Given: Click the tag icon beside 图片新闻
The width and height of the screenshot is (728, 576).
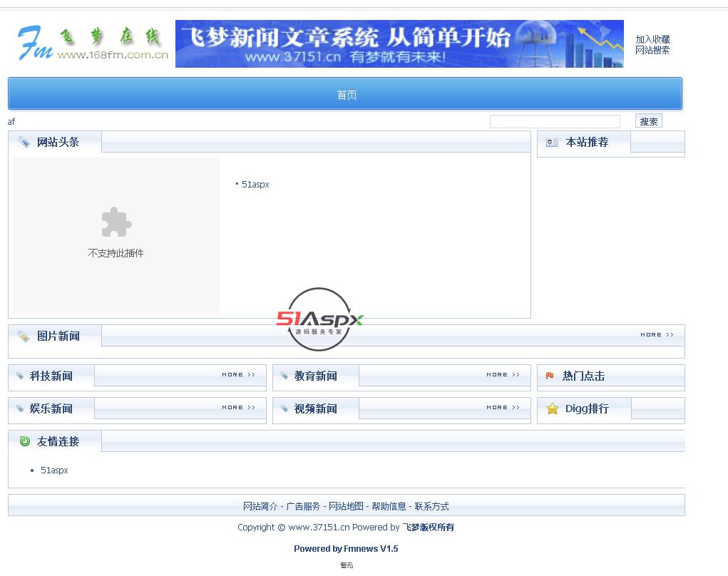Looking at the screenshot, I should [24, 336].
